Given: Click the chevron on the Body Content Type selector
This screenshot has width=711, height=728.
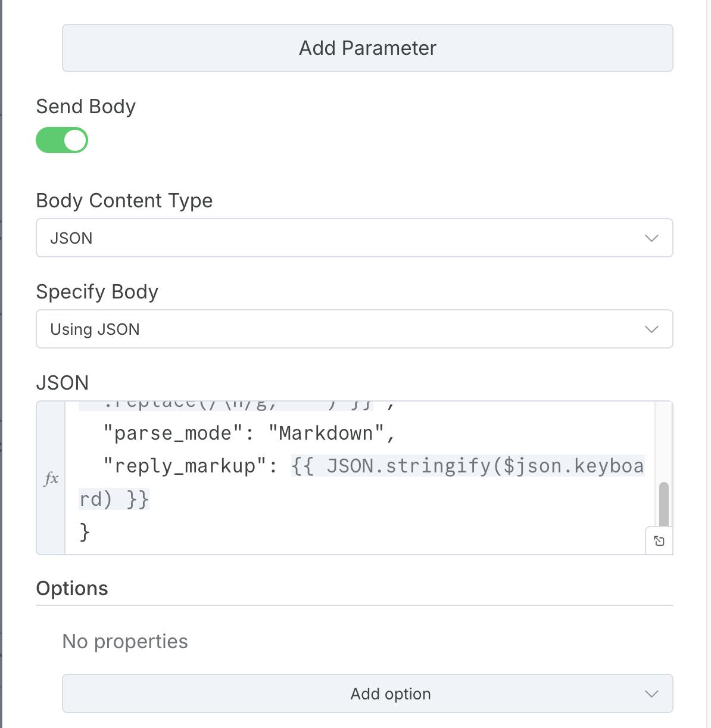Looking at the screenshot, I should point(651,238).
